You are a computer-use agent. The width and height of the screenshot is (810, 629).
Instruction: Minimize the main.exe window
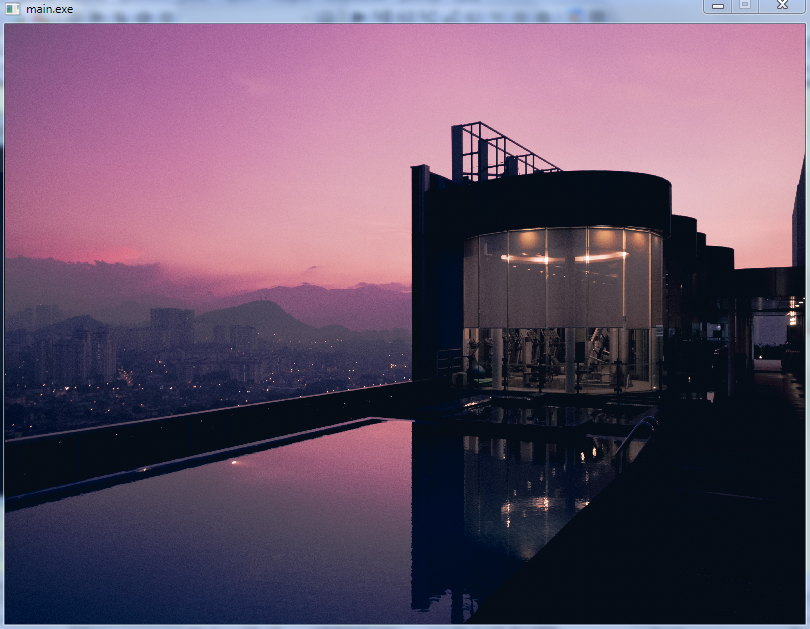(x=717, y=6)
